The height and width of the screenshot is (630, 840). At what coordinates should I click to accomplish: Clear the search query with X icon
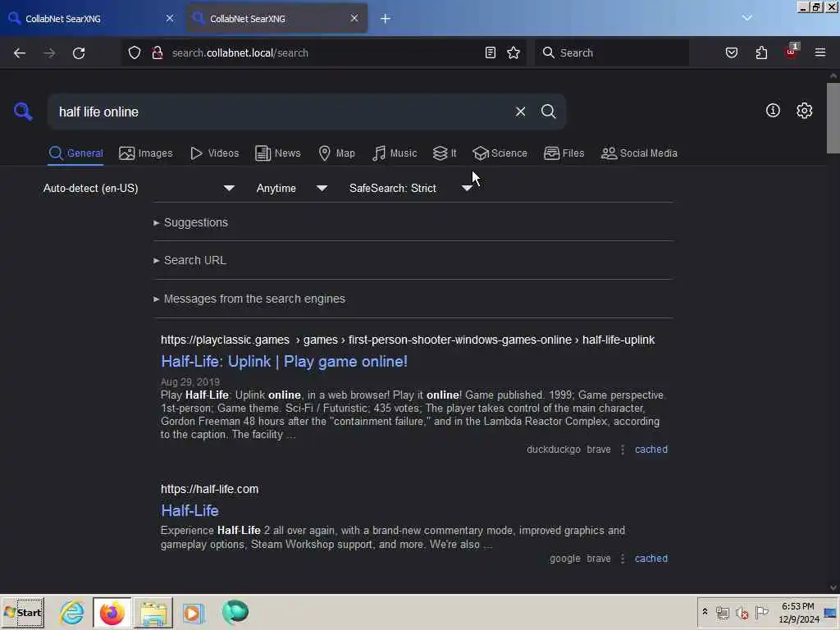(x=520, y=112)
